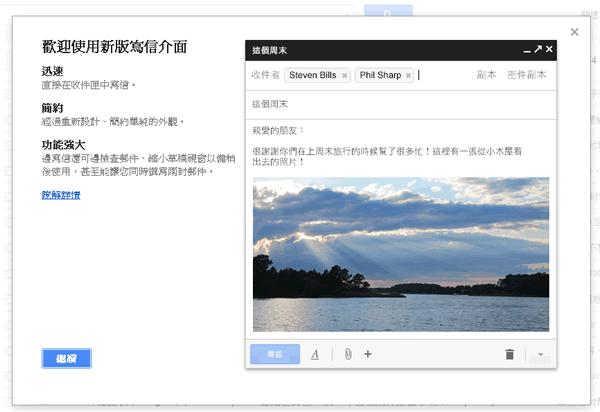600x412 pixels.
Task: Click the paperclip attach files icon
Action: click(347, 354)
